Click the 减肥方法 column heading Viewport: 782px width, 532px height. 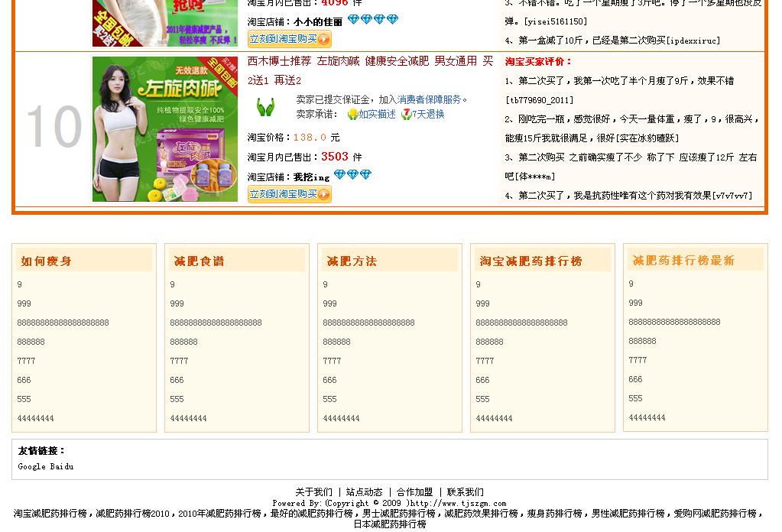tap(352, 261)
